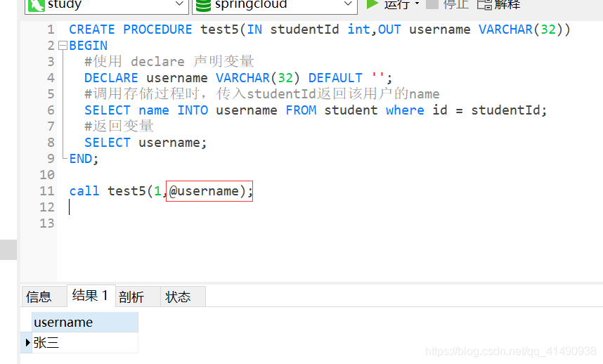Switch to the 状态 tab

pyautogui.click(x=183, y=297)
